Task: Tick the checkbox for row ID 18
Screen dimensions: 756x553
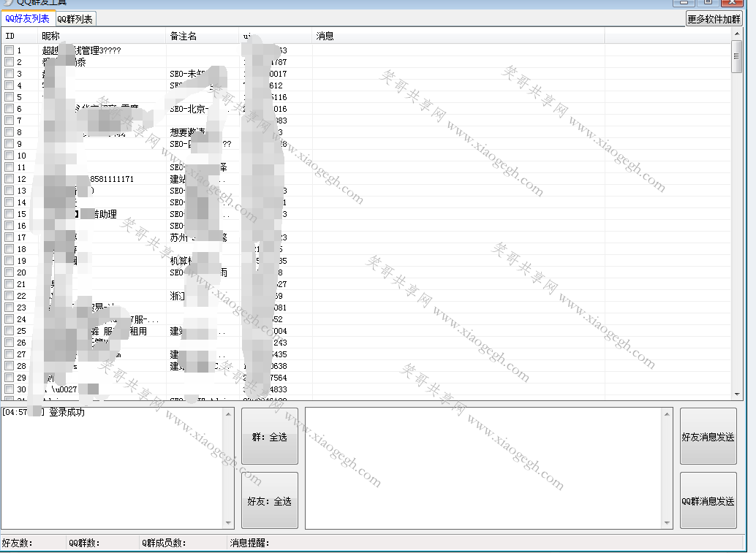Action: click(x=10, y=249)
